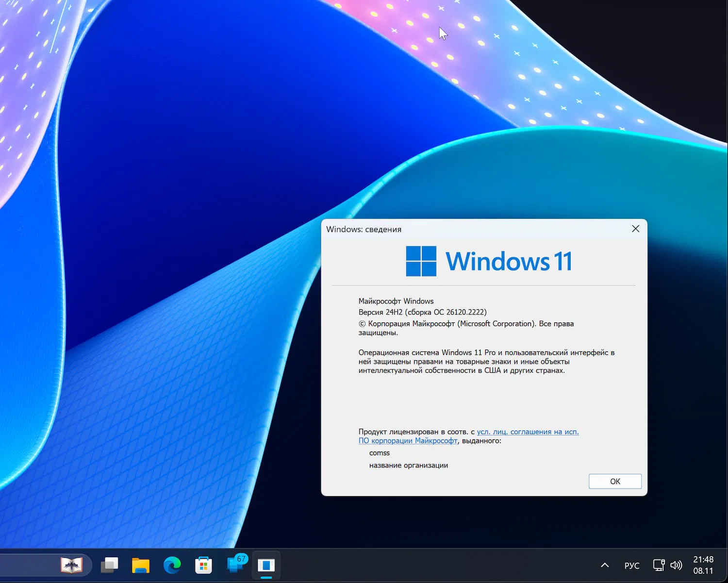The width and height of the screenshot is (728, 583).
Task: Switch keyboard layout via РУС indicator
Action: 631,565
